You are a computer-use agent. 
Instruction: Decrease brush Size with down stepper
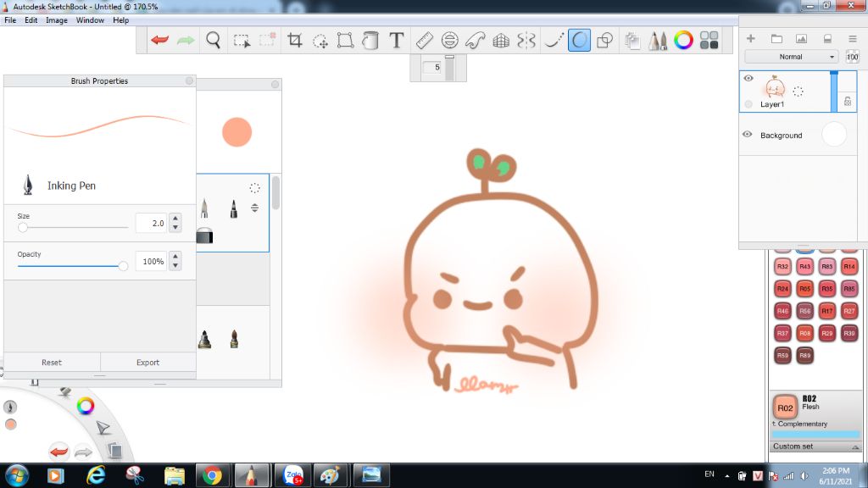(x=175, y=227)
